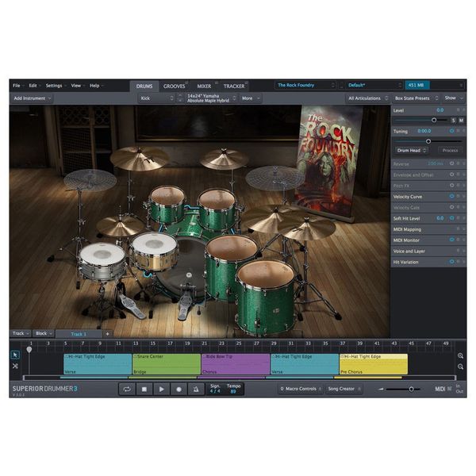
Task: Switch to the Tracker tab
Action: coord(234,86)
